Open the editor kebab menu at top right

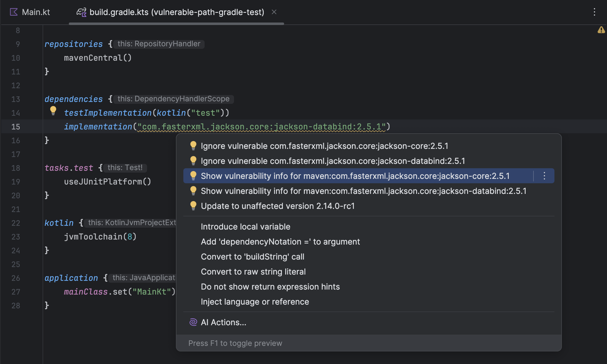(x=595, y=12)
